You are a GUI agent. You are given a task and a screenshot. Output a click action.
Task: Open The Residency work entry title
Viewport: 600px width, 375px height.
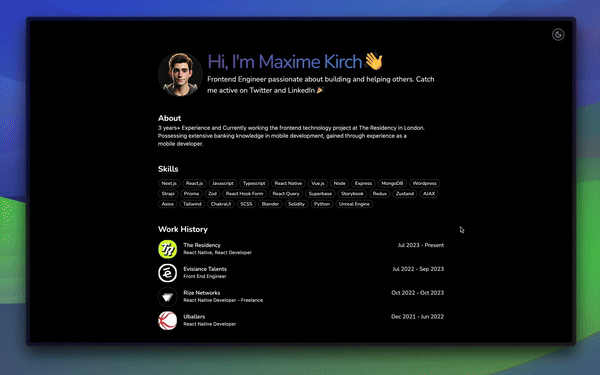[x=202, y=245]
